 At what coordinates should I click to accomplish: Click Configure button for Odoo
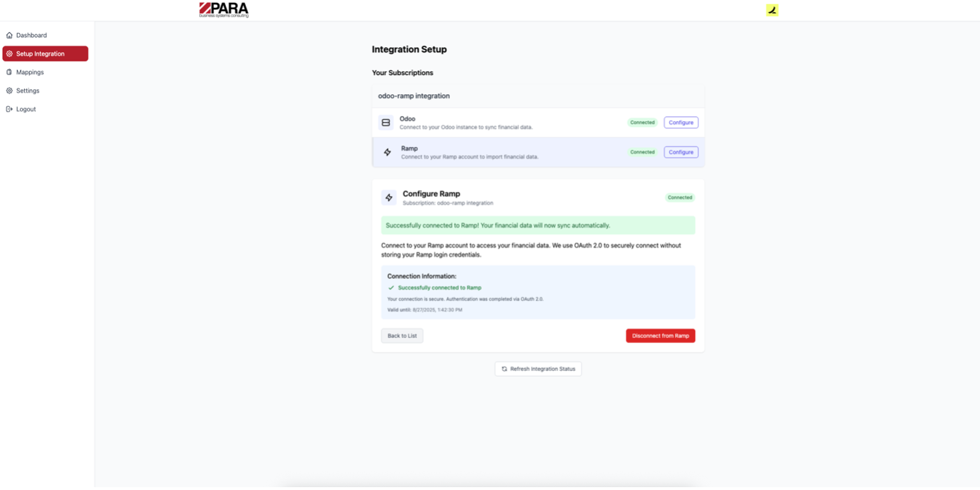(x=681, y=123)
